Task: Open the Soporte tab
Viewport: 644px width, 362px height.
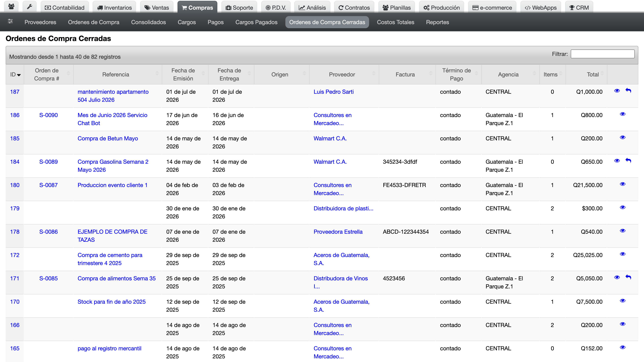Action: [239, 7]
